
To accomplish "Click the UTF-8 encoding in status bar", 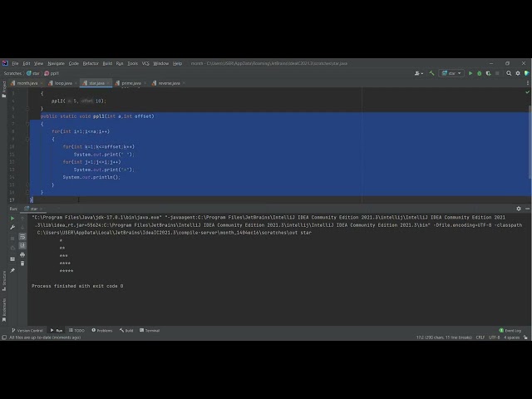I will (495, 337).
